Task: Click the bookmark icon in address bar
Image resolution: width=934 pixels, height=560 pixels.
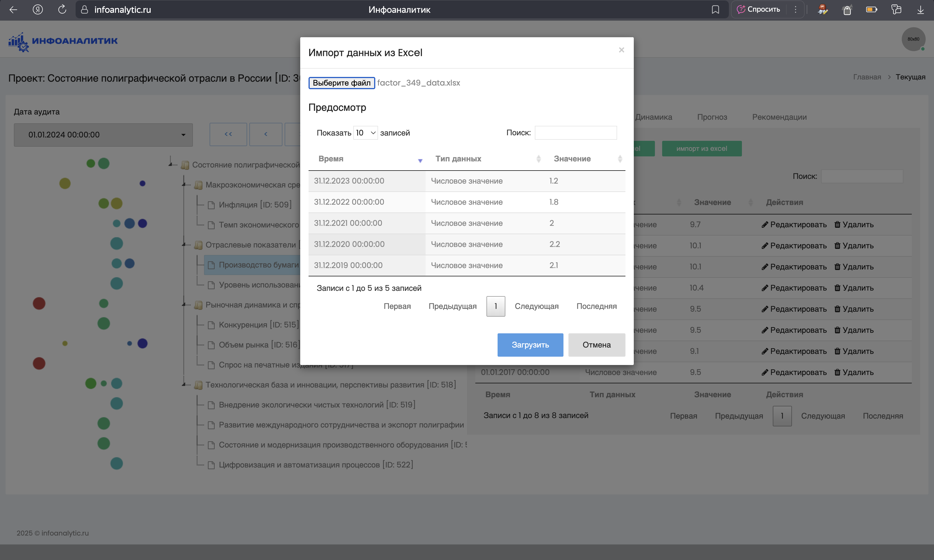Action: point(715,10)
